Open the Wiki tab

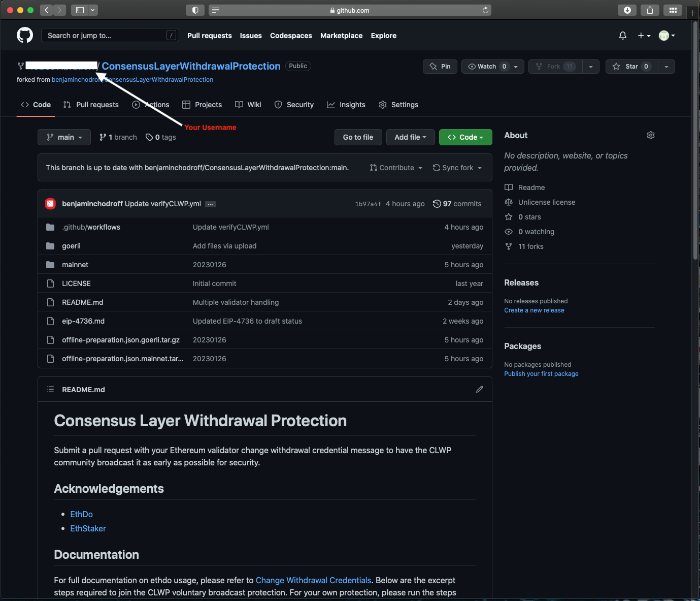[x=248, y=105]
